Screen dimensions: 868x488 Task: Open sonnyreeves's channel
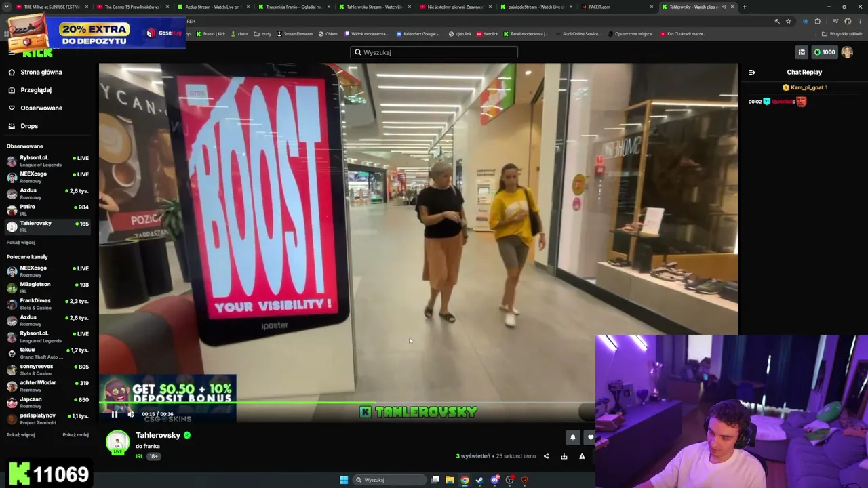[x=47, y=369]
